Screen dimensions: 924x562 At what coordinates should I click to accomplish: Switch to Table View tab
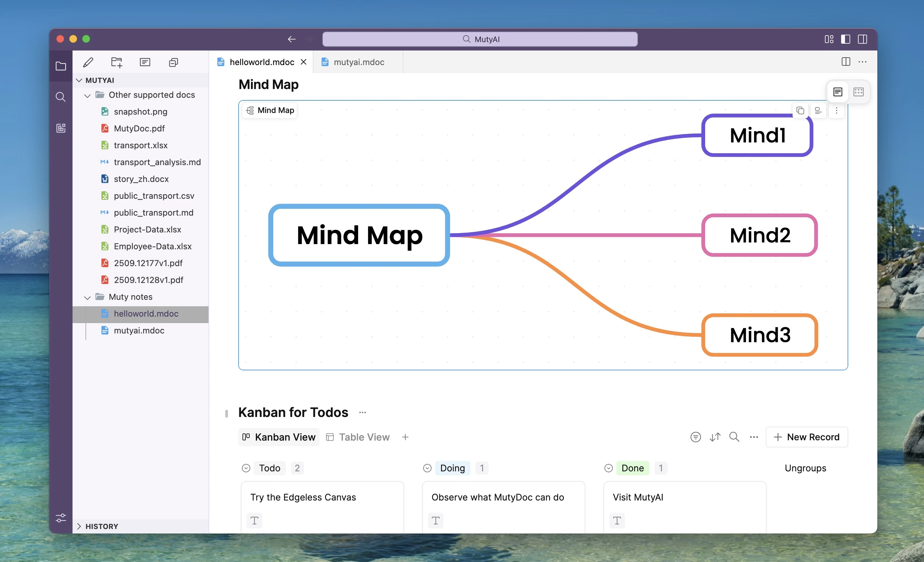358,437
